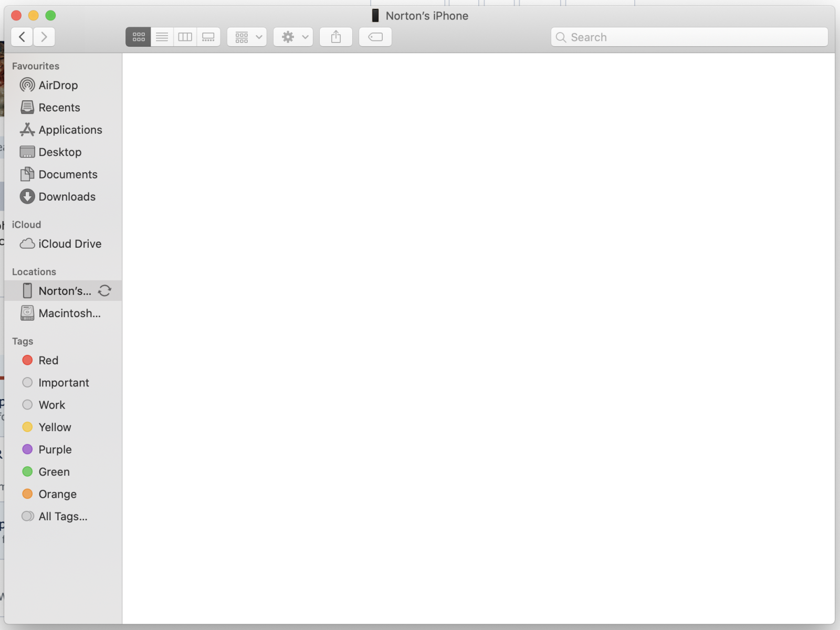The width and height of the screenshot is (840, 630).
Task: Open AirDrop in the sidebar
Action: point(63,85)
